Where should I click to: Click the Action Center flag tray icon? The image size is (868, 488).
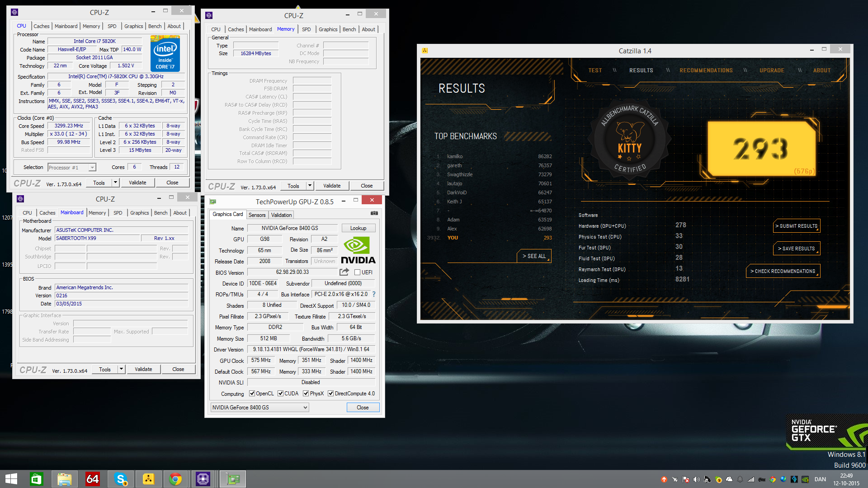coord(685,479)
